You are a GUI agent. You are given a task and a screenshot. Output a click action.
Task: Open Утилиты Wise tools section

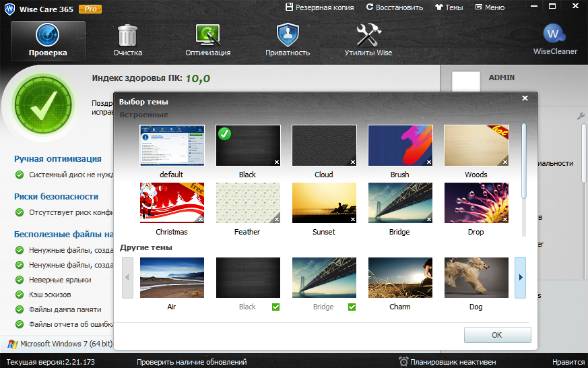[368, 40]
